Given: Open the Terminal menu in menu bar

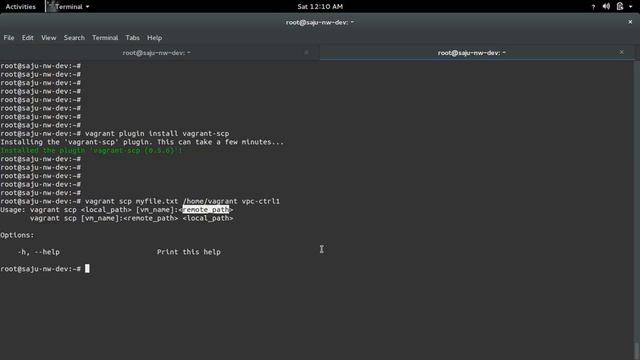Looking at the screenshot, I should pos(105,38).
